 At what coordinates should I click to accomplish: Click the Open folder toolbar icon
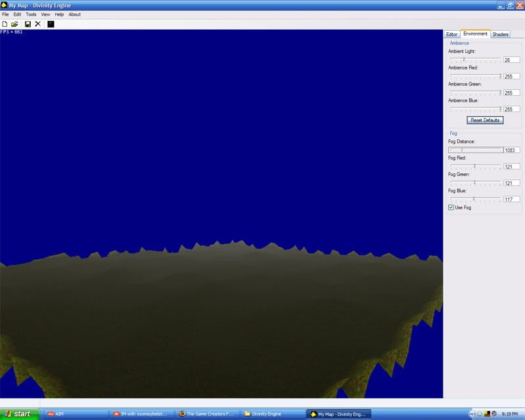pyautogui.click(x=14, y=24)
